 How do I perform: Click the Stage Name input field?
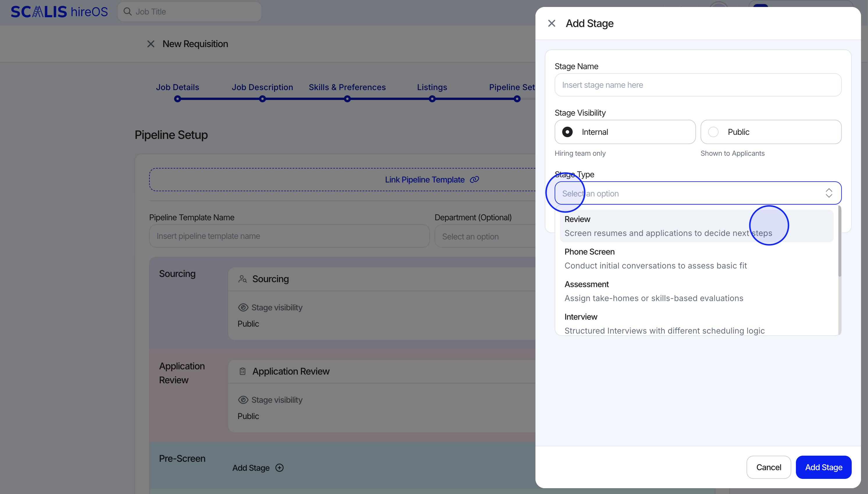pyautogui.click(x=698, y=85)
